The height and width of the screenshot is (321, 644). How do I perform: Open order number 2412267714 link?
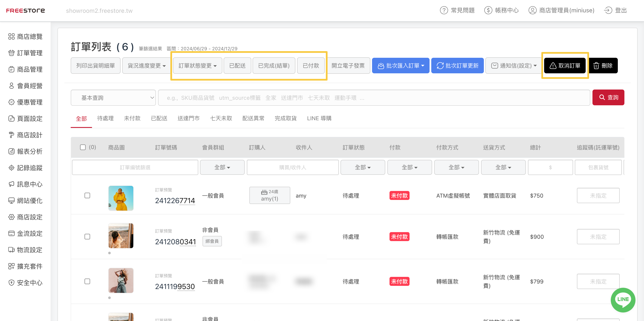click(x=175, y=201)
